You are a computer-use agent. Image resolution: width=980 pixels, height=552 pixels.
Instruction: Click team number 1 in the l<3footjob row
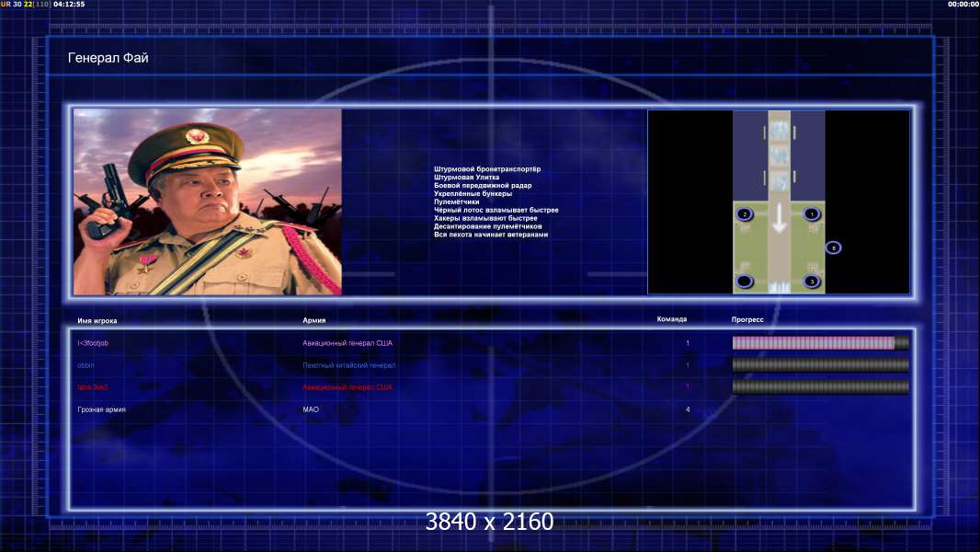(x=688, y=343)
